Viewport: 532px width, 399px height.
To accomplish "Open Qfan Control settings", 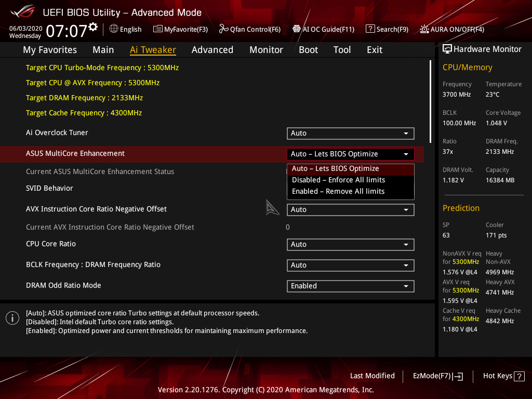I will click(249, 29).
